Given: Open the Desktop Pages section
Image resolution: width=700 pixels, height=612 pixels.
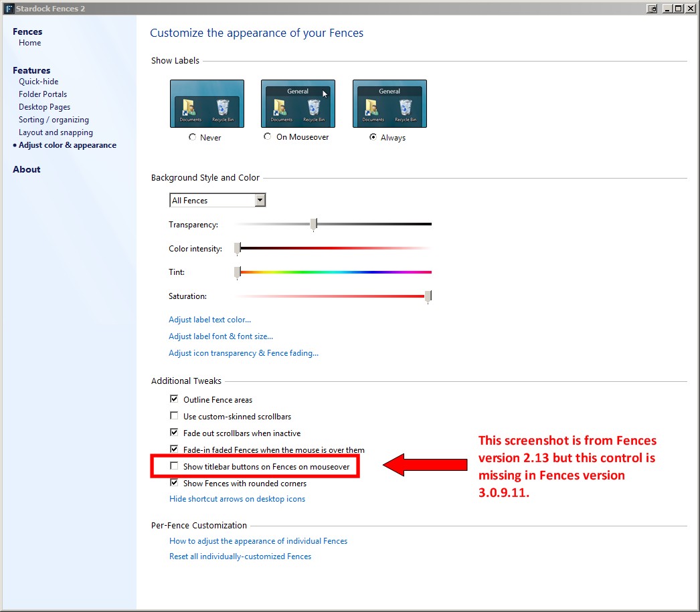Looking at the screenshot, I should point(45,107).
